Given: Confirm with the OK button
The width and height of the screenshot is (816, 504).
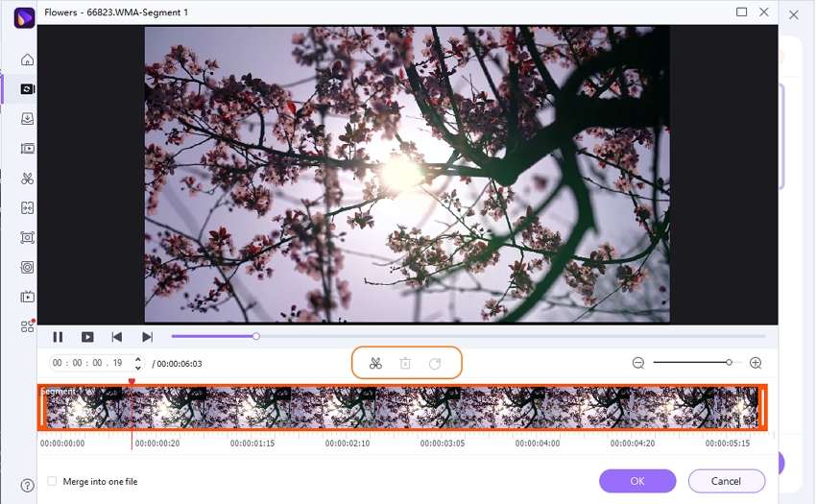Looking at the screenshot, I should (x=637, y=481).
